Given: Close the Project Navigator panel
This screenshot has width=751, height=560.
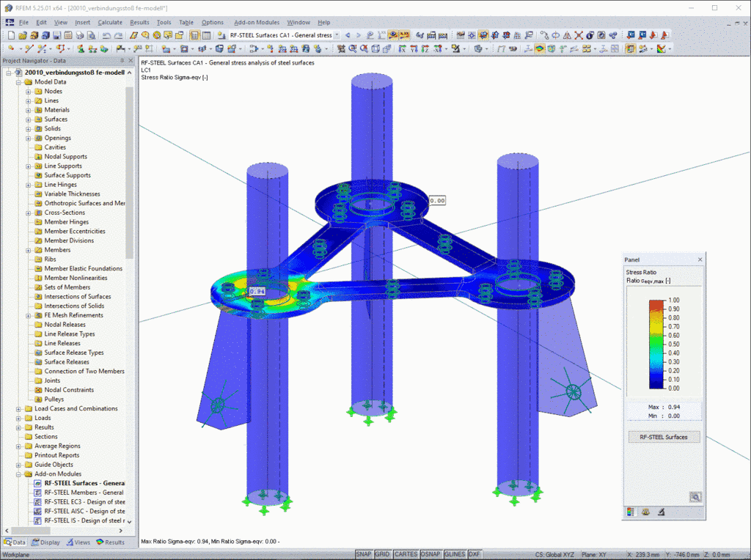Looking at the screenshot, I should (131, 61).
